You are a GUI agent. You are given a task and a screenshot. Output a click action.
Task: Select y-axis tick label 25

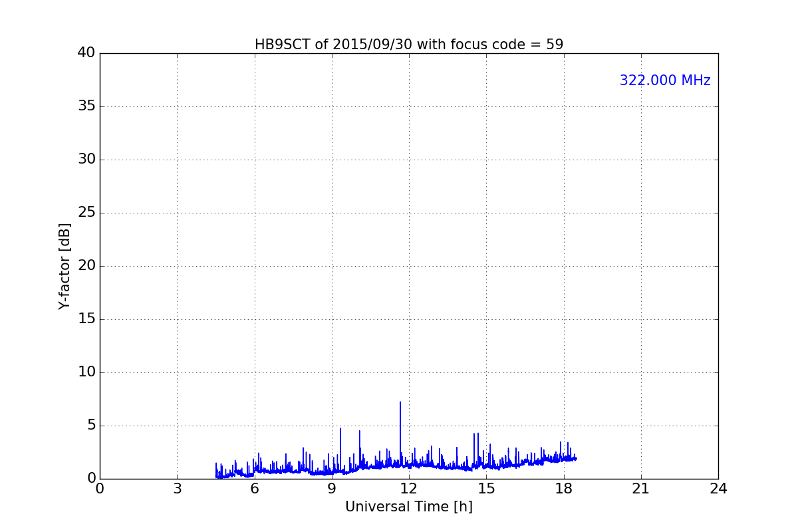[x=86, y=213]
